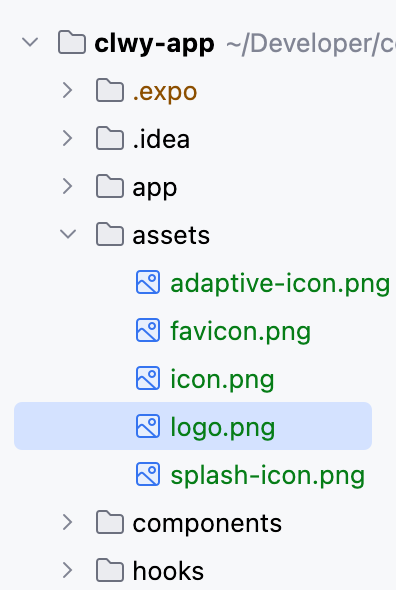Expand the hooks folder chevron
The height and width of the screenshot is (590, 396).
click(67, 570)
